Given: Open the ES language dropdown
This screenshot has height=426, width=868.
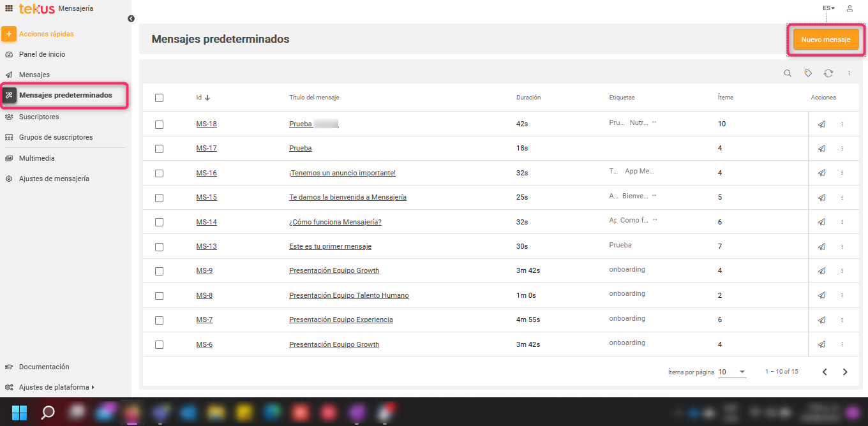Looking at the screenshot, I should pyautogui.click(x=828, y=8).
